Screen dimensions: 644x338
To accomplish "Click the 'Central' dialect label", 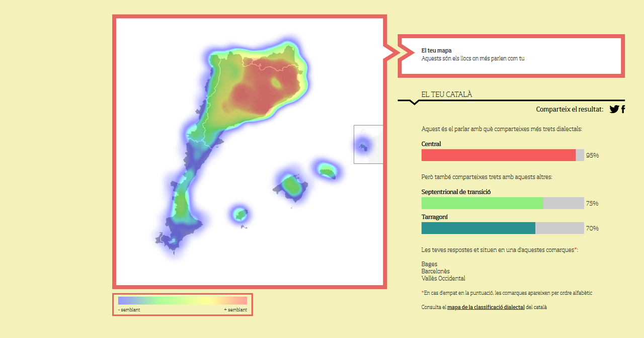I will [x=431, y=144].
